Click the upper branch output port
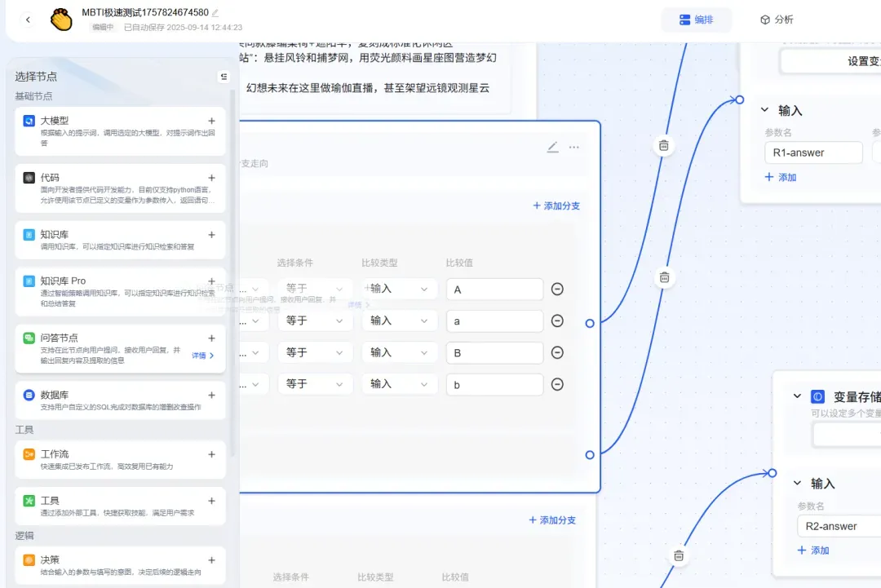This screenshot has height=588, width=881. [590, 324]
